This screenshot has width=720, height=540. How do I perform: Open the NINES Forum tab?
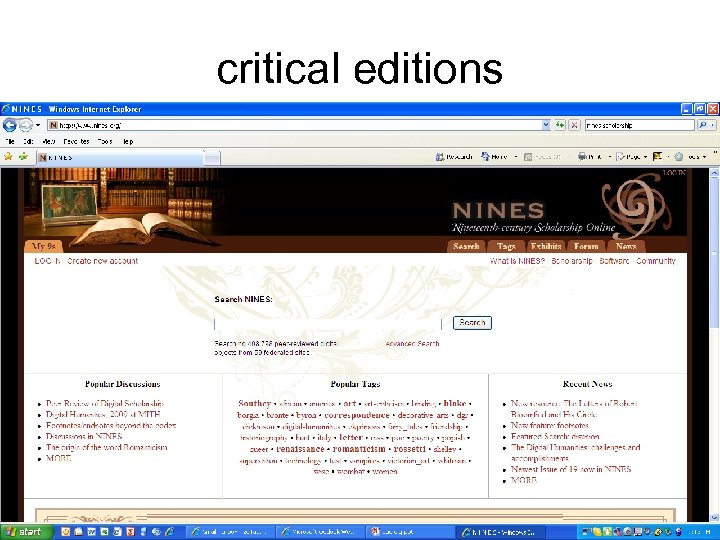point(586,247)
